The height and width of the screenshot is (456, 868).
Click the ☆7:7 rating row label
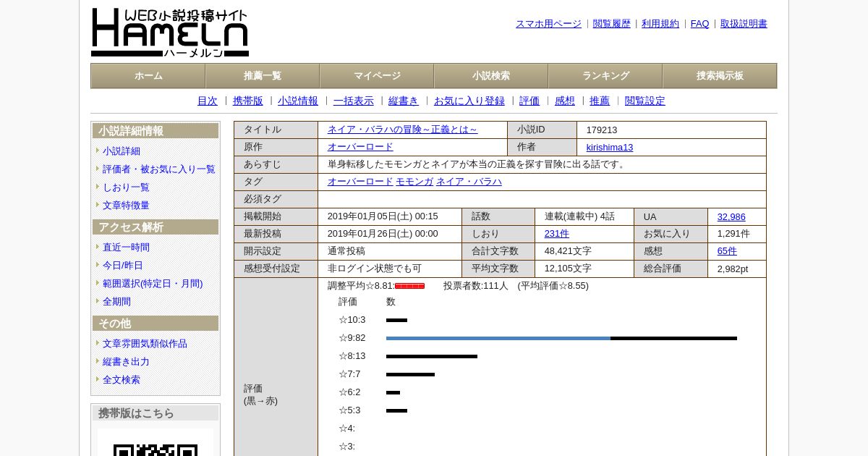click(x=349, y=374)
